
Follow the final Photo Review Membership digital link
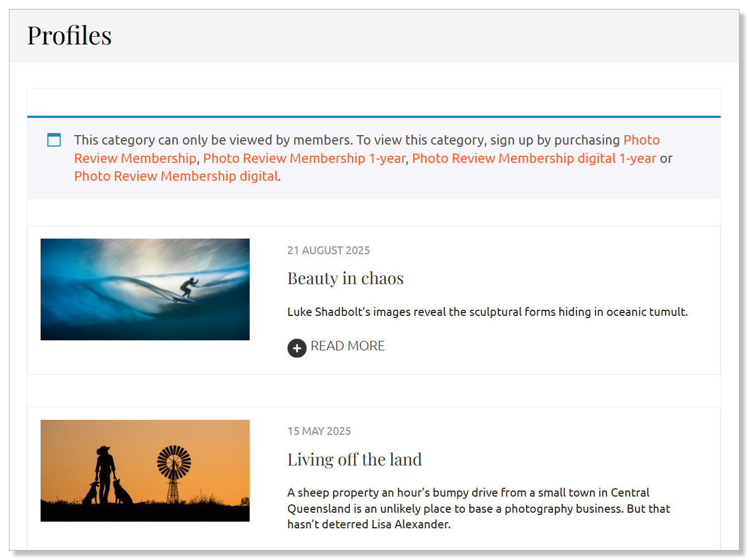176,176
